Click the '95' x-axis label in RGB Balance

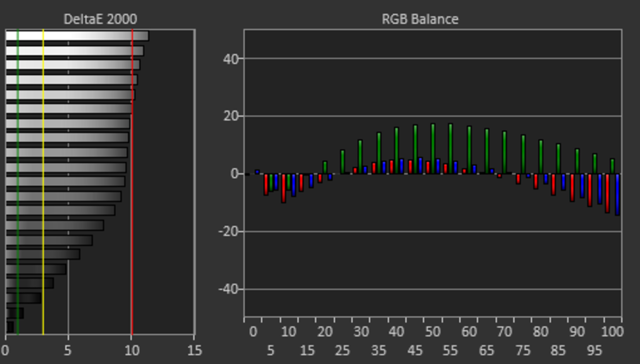pos(594,350)
